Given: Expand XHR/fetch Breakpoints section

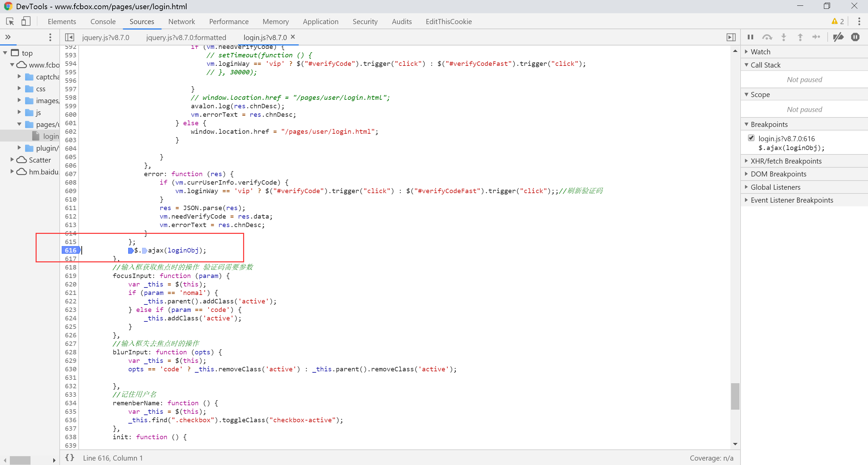Looking at the screenshot, I should (786, 161).
